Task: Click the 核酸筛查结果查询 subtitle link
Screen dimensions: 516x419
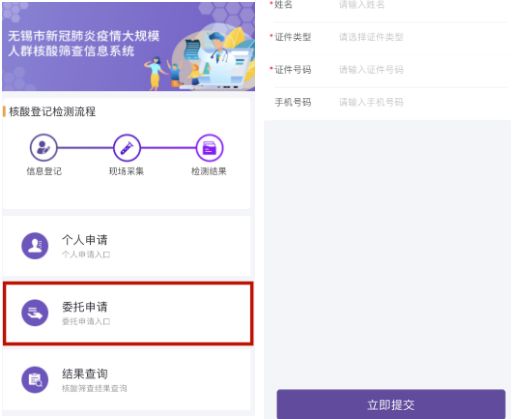Action: [95, 388]
